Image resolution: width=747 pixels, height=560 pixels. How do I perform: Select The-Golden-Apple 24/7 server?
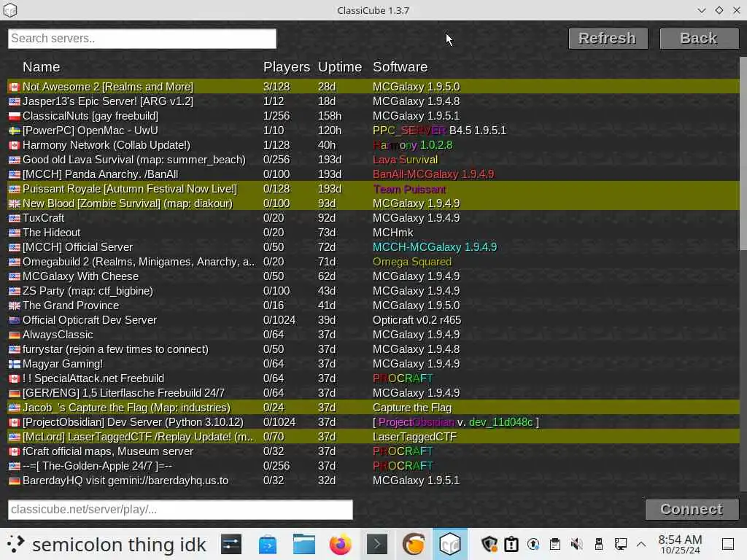click(x=373, y=466)
